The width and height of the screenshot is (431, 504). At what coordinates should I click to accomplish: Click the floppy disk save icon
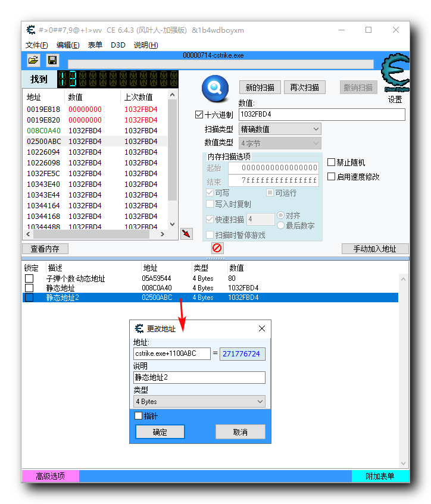click(x=52, y=60)
